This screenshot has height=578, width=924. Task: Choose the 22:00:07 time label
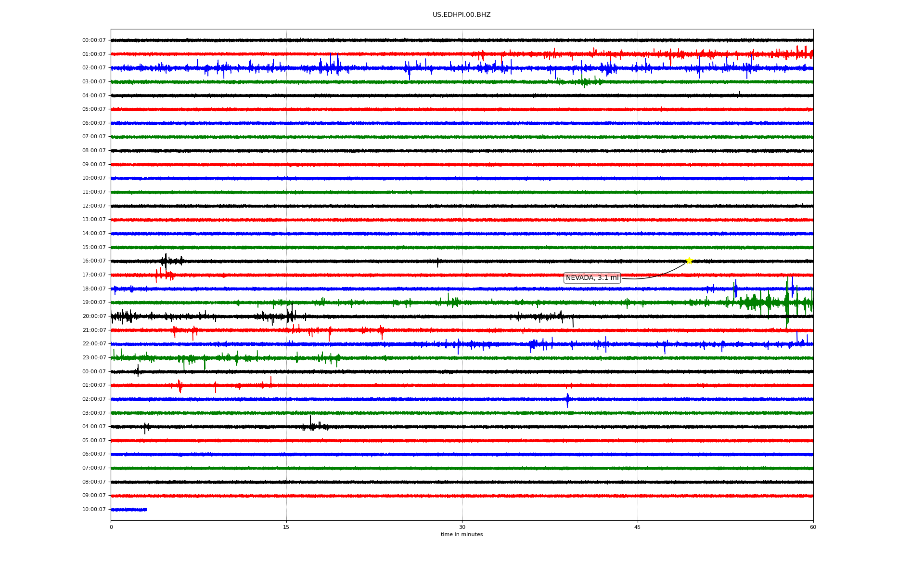click(x=94, y=344)
